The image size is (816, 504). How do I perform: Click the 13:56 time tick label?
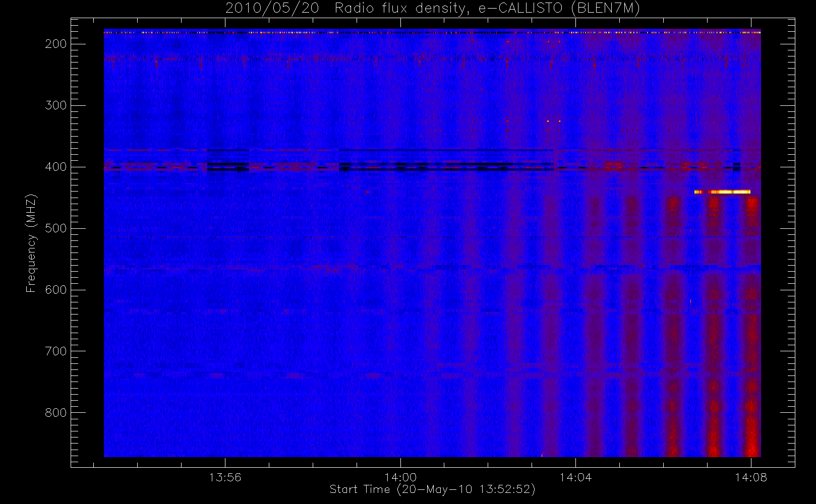click(225, 477)
